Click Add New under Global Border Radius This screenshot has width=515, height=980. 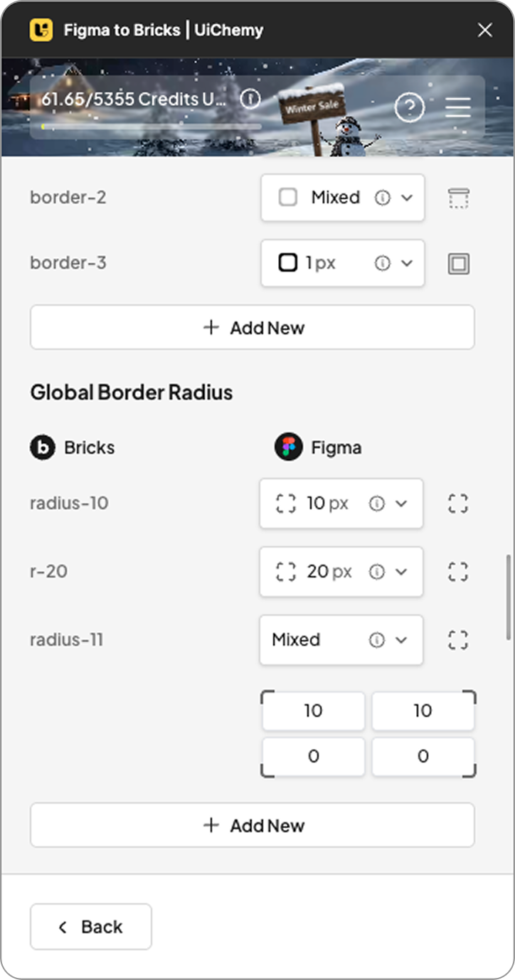[253, 825]
